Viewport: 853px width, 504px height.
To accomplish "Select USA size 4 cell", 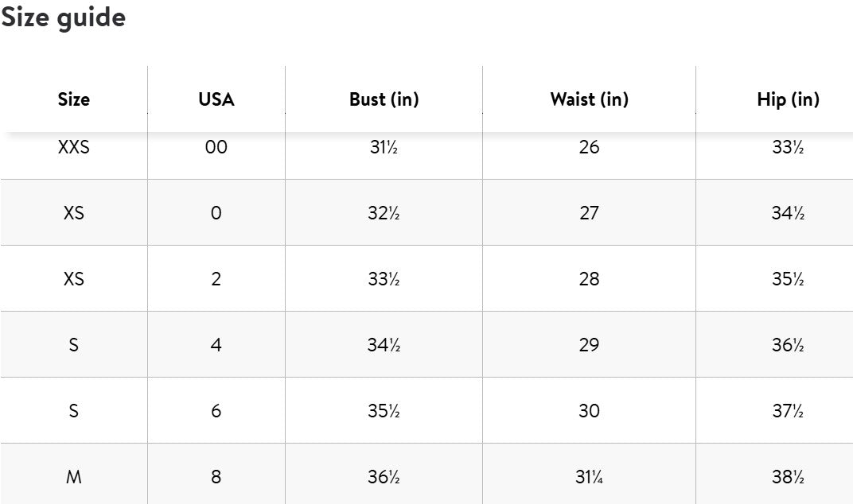I will point(216,345).
